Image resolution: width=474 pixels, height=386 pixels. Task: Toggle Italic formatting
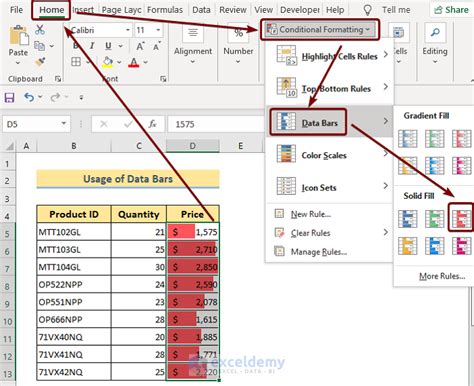92,46
